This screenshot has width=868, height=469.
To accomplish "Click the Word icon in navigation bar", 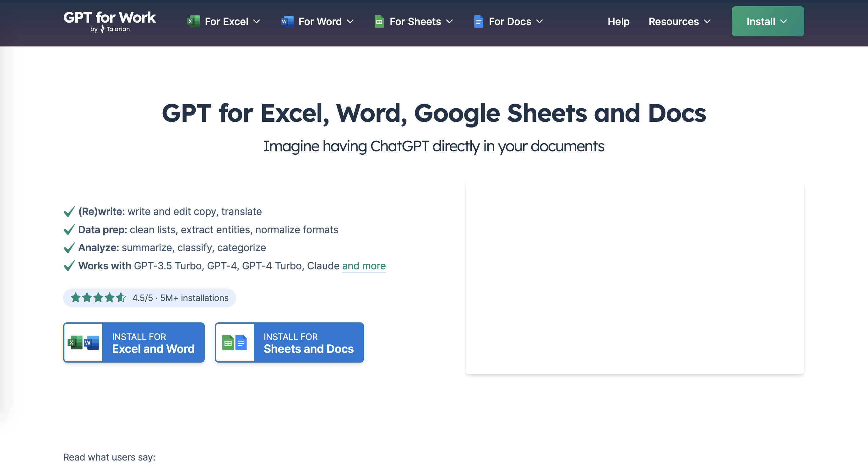I will pyautogui.click(x=287, y=22).
